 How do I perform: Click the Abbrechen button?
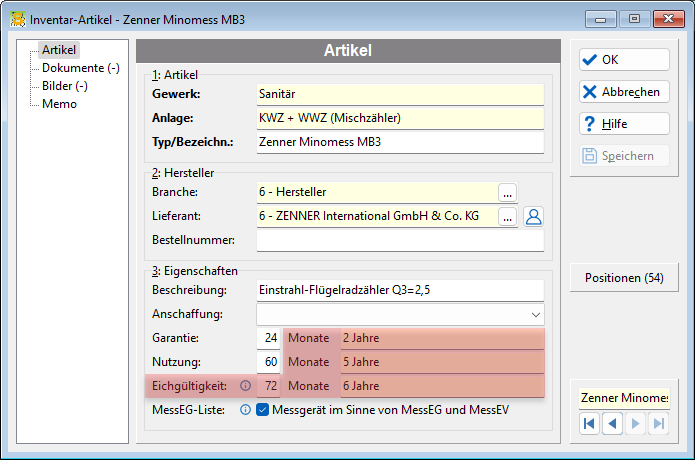click(624, 92)
